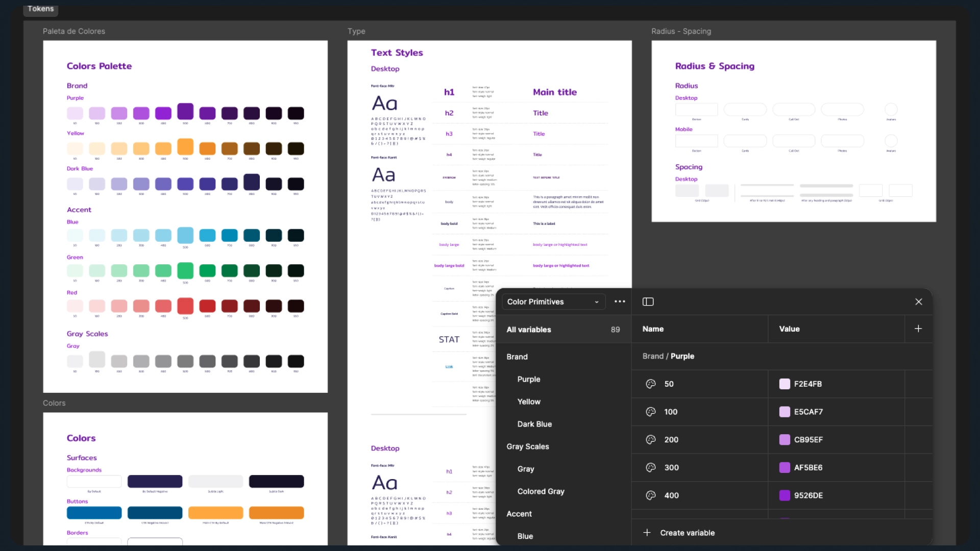Select the Dark Blue variable group
980x551 pixels.
tap(534, 424)
